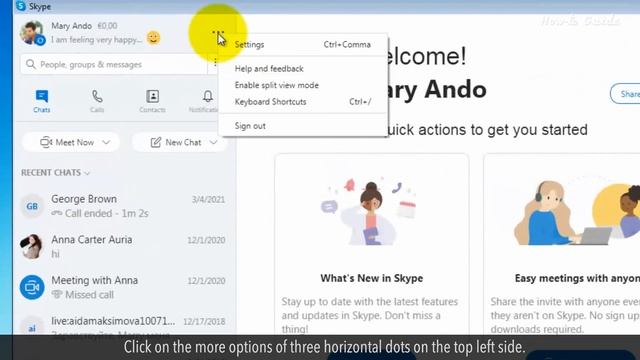The width and height of the screenshot is (640, 360).
Task: Expand the Meet Now dropdown arrow
Action: (107, 142)
